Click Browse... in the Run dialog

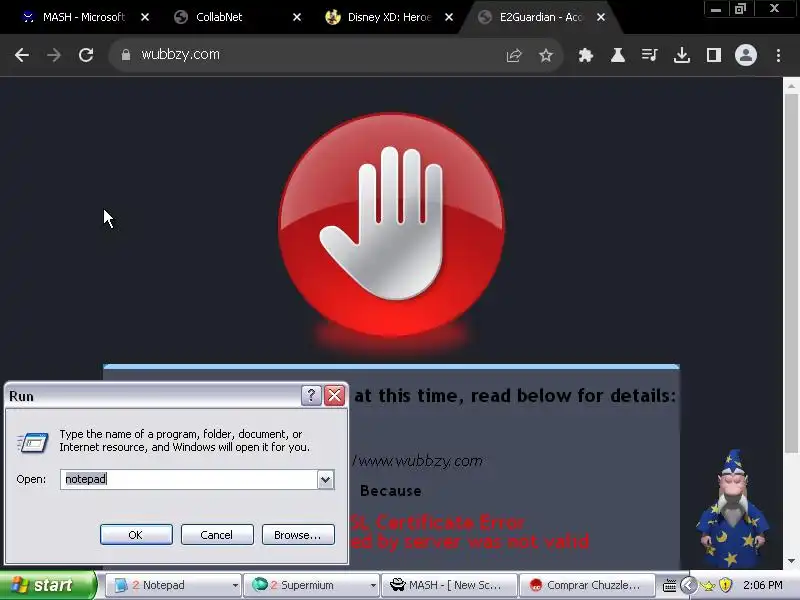[298, 535]
